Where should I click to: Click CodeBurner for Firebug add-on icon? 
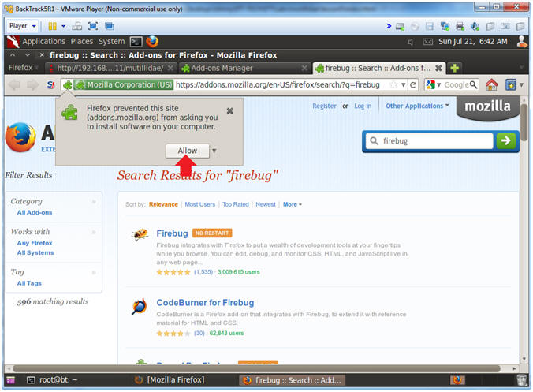[x=140, y=306]
